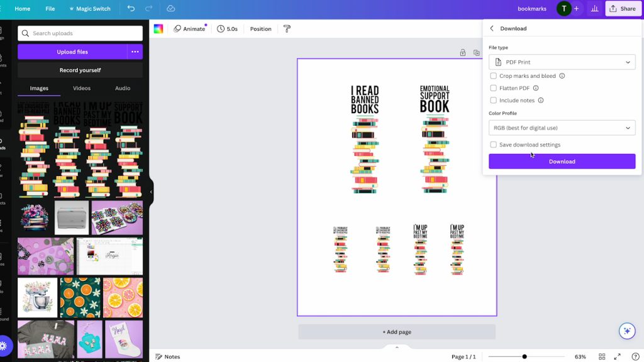The width and height of the screenshot is (644, 362).
Task: Click the duplicate page icon
Action: [476, 53]
